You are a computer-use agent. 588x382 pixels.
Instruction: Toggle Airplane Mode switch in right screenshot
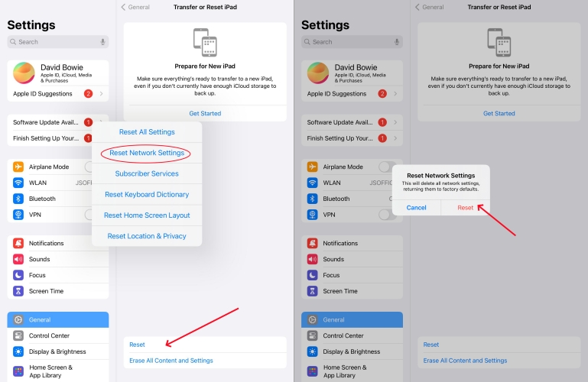point(386,167)
